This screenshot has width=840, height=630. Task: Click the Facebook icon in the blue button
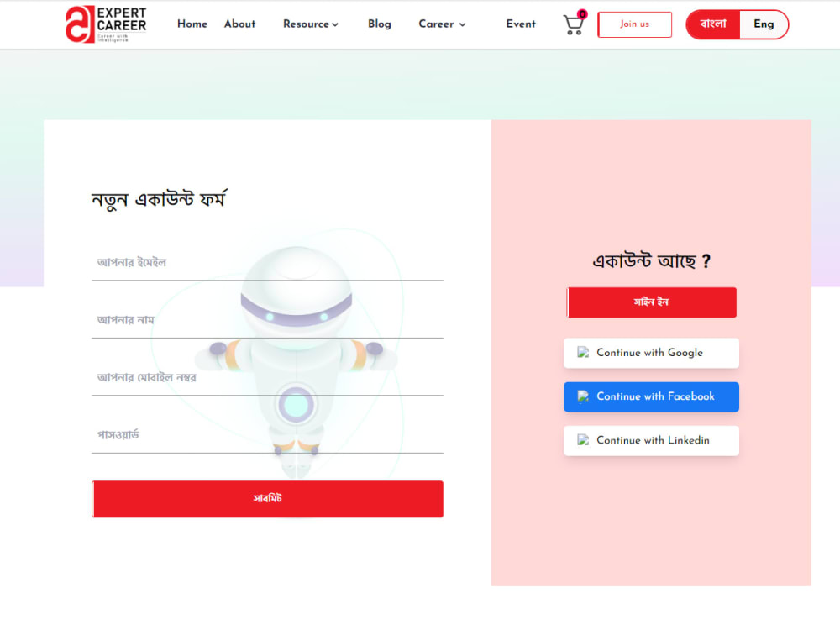pos(583,396)
